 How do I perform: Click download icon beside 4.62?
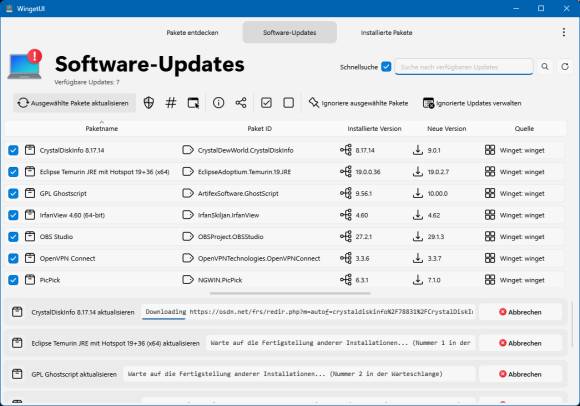point(418,215)
